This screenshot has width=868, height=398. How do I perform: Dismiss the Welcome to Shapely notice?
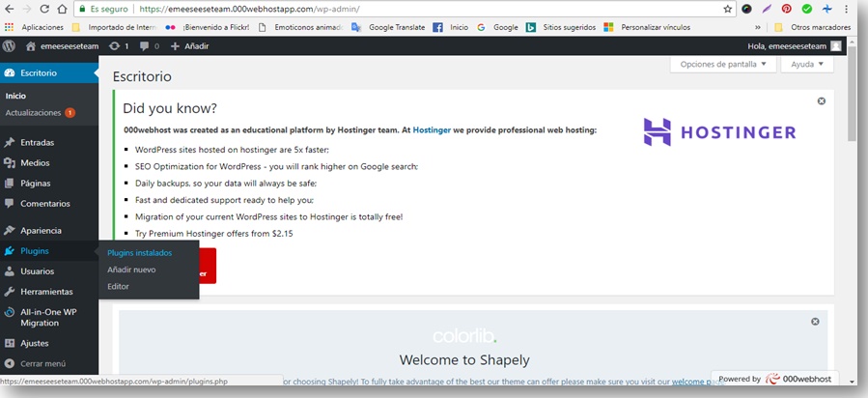click(x=815, y=322)
